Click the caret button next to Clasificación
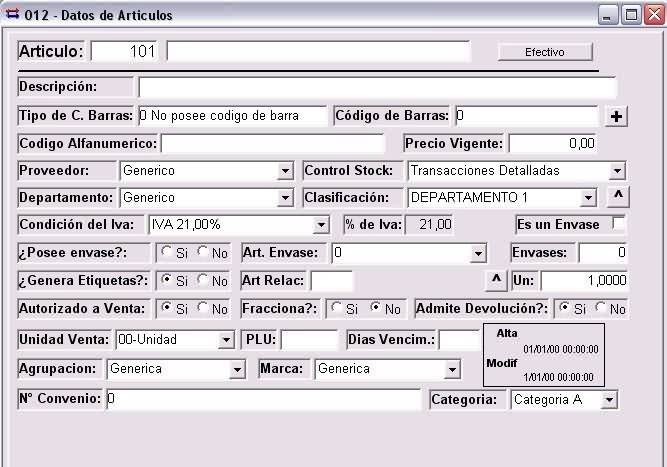667x467 pixels. coord(619,197)
